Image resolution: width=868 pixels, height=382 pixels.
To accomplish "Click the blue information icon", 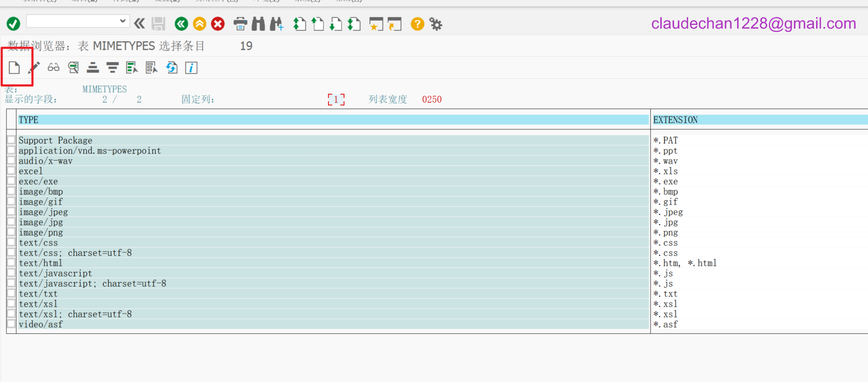I will pyautogui.click(x=191, y=68).
